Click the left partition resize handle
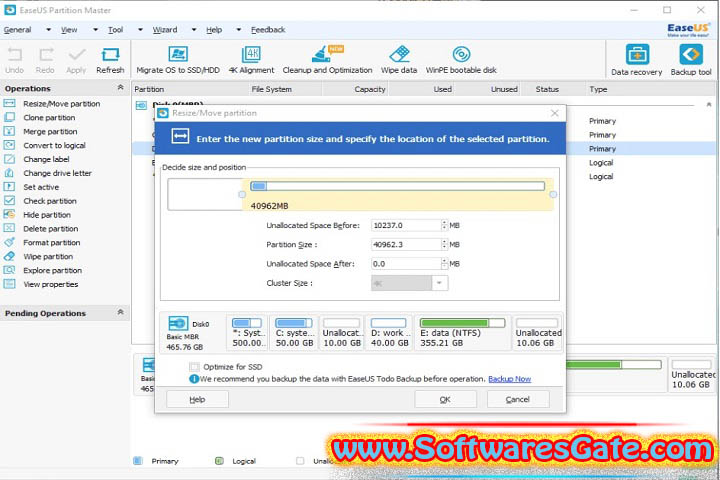 tap(242, 195)
